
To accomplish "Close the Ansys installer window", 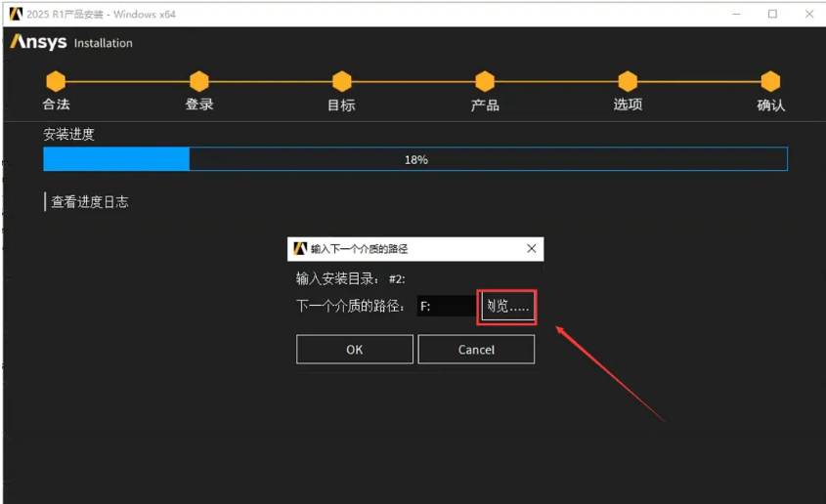I will 809,14.
